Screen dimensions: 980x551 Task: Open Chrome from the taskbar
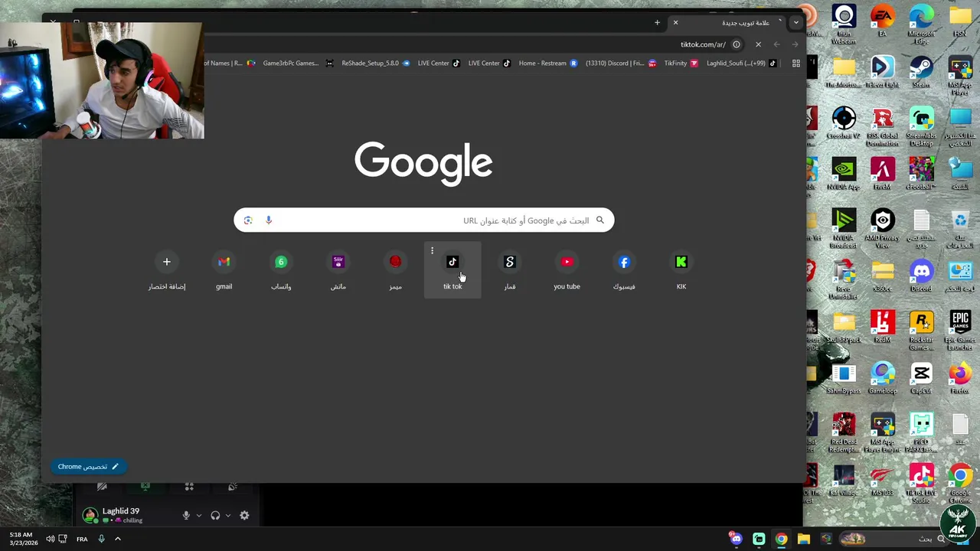781,539
